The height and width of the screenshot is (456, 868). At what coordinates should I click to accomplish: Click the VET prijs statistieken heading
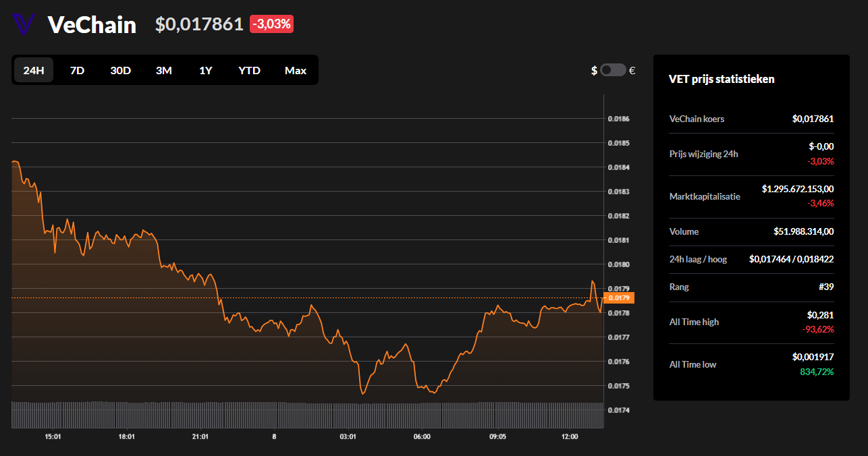(722, 79)
